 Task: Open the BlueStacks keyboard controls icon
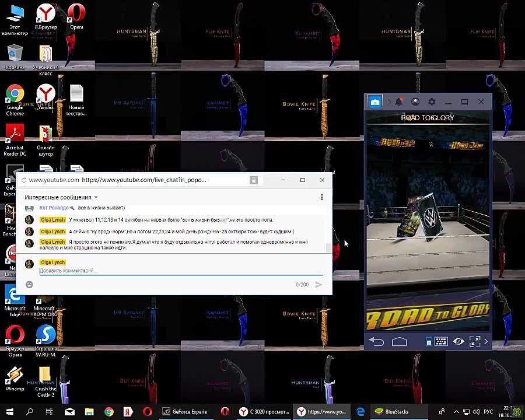[440, 342]
